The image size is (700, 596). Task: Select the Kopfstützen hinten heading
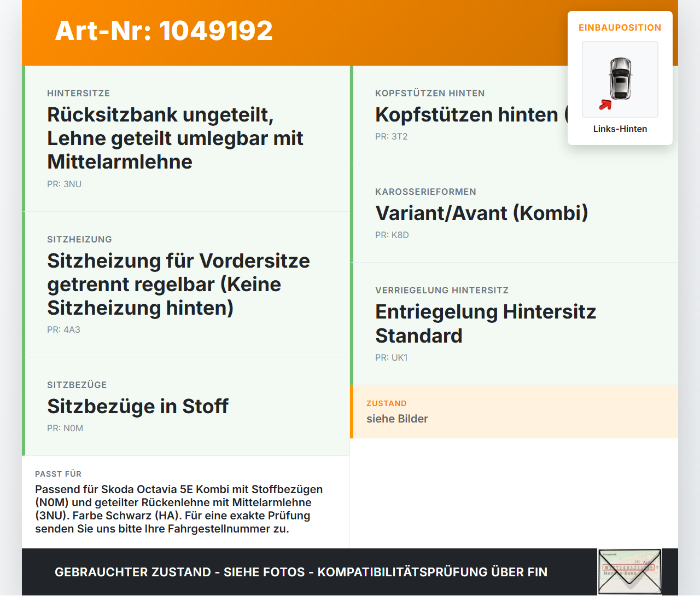(x=471, y=114)
